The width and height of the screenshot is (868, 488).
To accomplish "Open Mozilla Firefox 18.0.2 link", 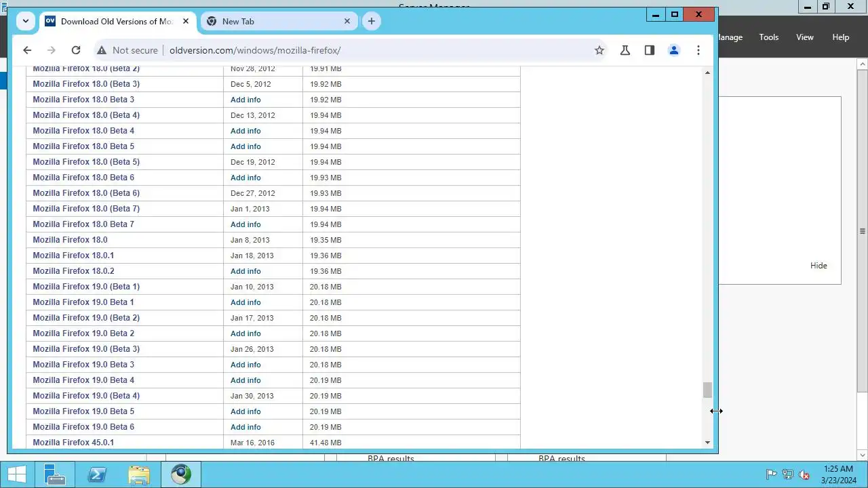I will pyautogui.click(x=73, y=271).
